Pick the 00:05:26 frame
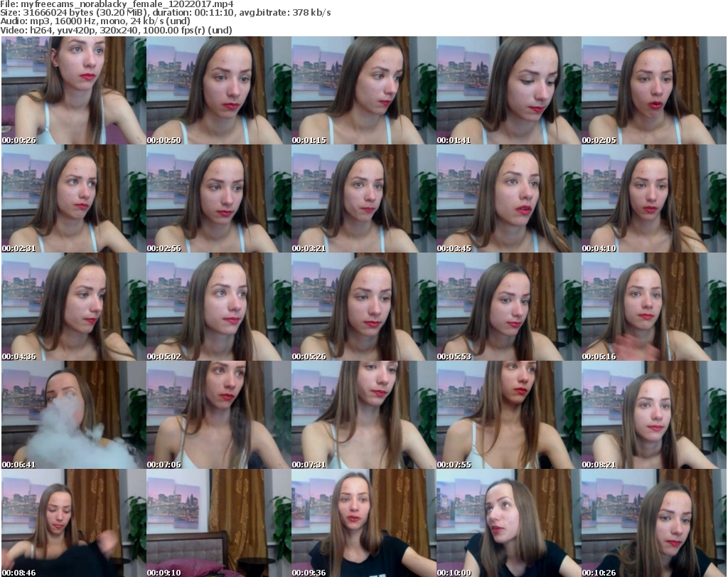 point(363,307)
